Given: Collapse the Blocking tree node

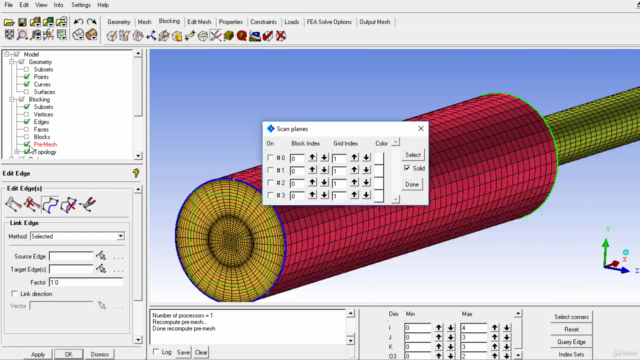Looking at the screenshot, I should [x=12, y=99].
